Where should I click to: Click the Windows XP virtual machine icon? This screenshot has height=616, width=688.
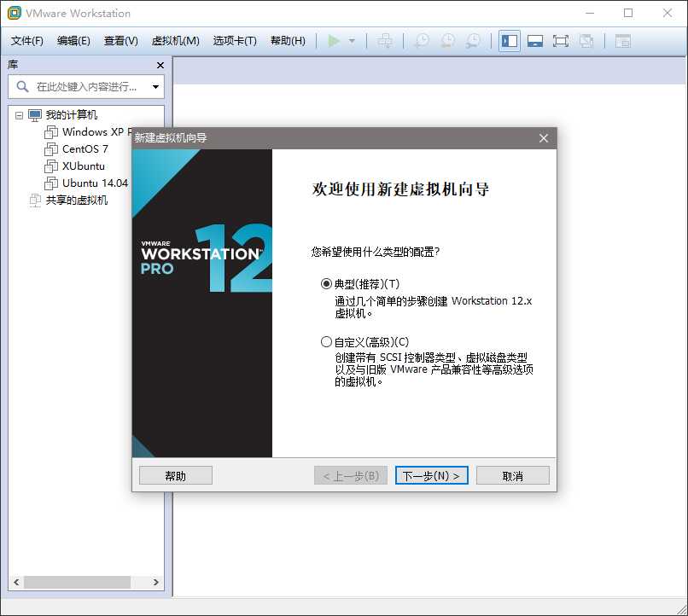pyautogui.click(x=51, y=132)
